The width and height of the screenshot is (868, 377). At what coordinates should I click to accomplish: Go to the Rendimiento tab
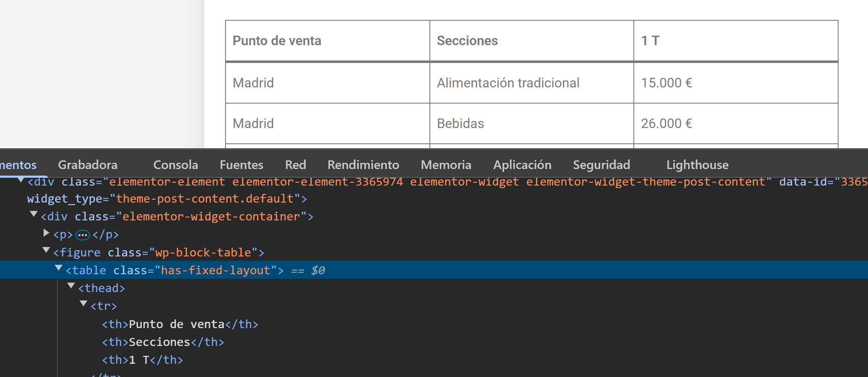363,165
